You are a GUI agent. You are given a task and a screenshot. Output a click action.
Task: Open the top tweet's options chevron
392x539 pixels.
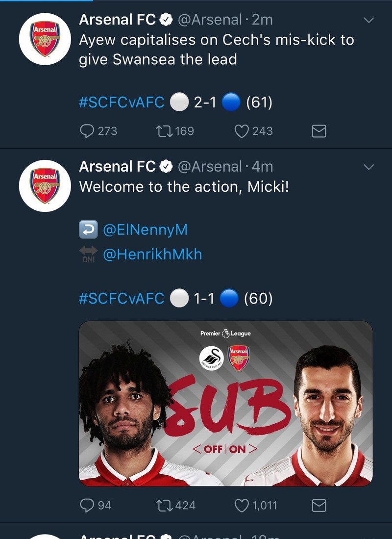[x=368, y=20]
